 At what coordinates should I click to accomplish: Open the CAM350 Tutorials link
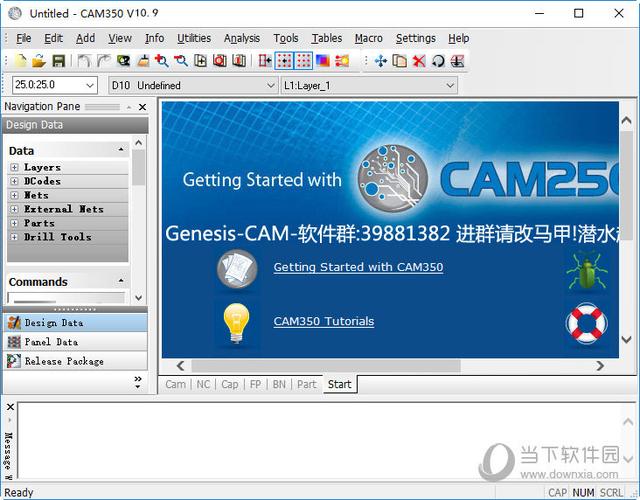point(324,321)
